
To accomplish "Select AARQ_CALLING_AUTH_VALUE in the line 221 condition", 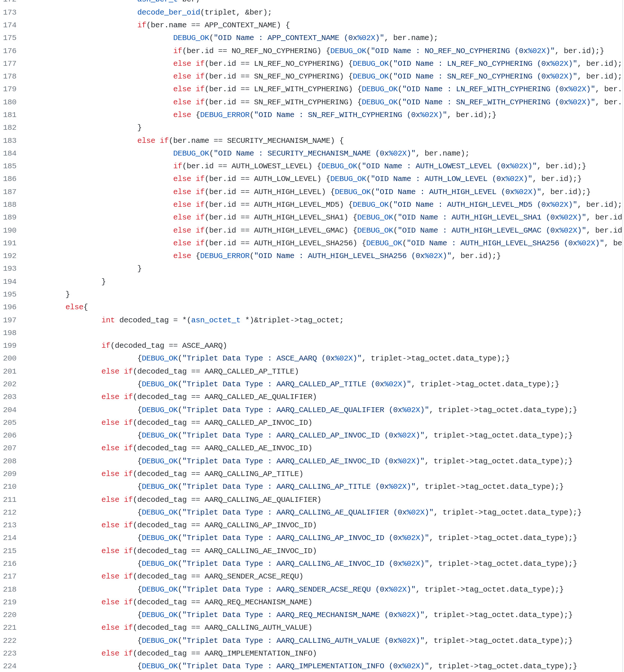I will [256, 627].
